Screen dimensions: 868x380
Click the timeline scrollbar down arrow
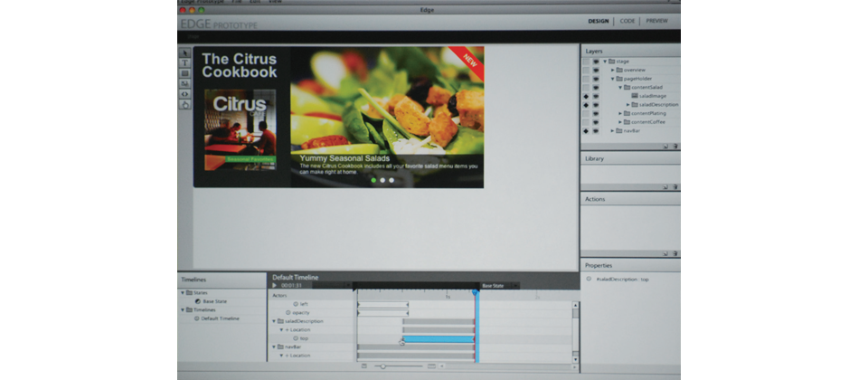pos(575,359)
